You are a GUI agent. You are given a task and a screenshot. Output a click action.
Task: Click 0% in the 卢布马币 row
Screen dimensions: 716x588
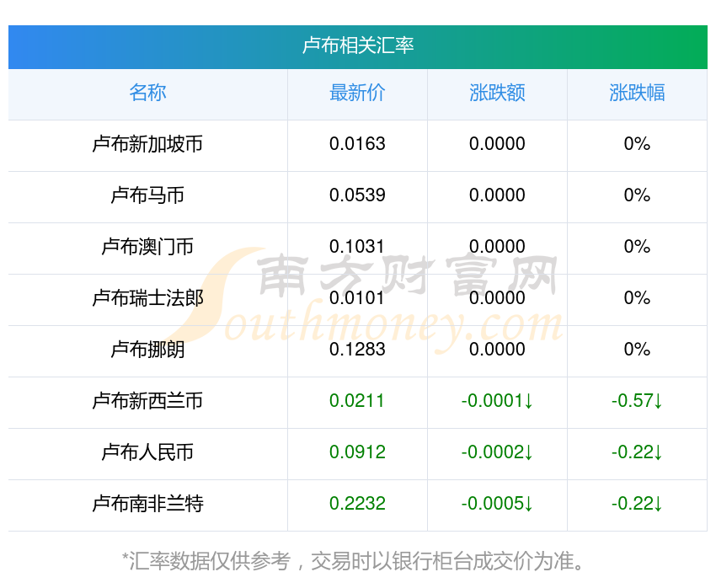pos(637,195)
